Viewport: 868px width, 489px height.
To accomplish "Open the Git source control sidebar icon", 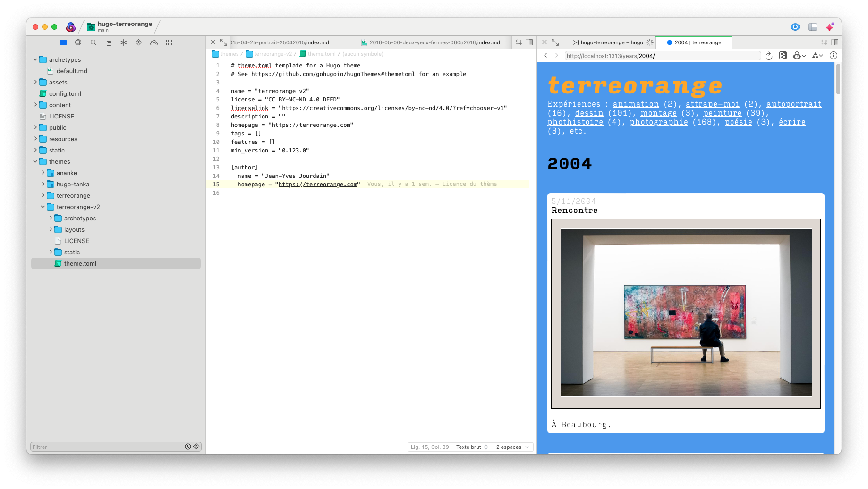I will coord(139,42).
